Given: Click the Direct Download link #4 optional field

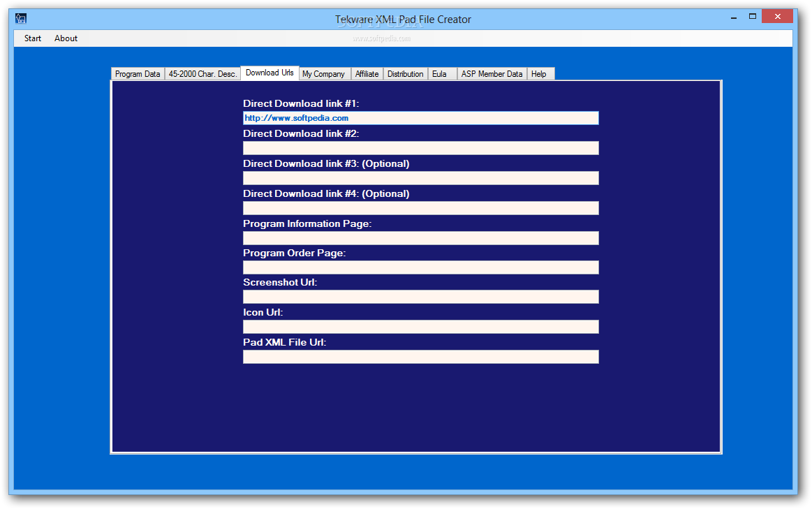Looking at the screenshot, I should [x=420, y=208].
